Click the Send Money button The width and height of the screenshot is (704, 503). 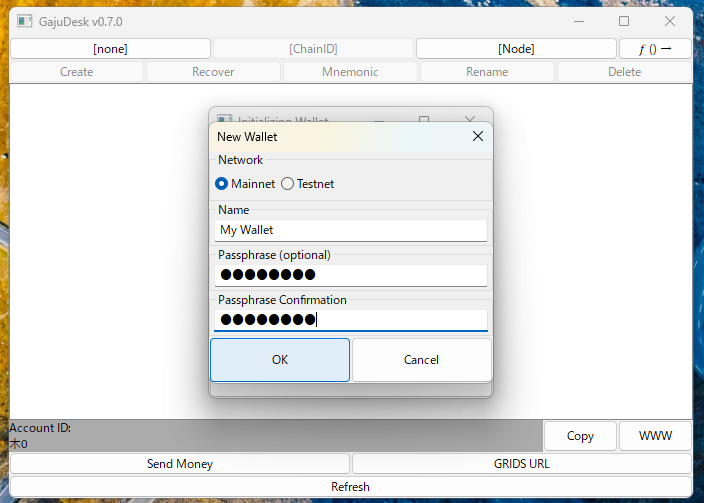(x=180, y=464)
